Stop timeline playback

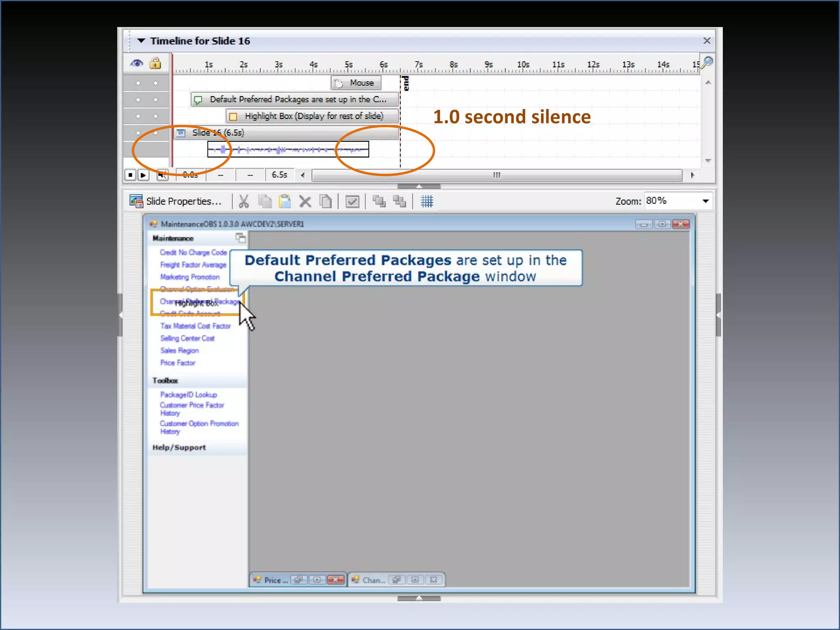130,175
